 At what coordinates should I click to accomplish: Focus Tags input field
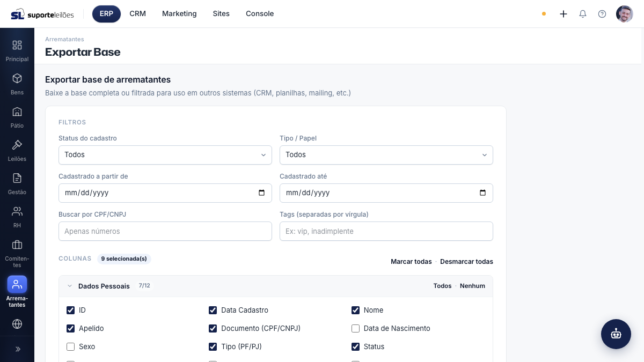(386, 231)
